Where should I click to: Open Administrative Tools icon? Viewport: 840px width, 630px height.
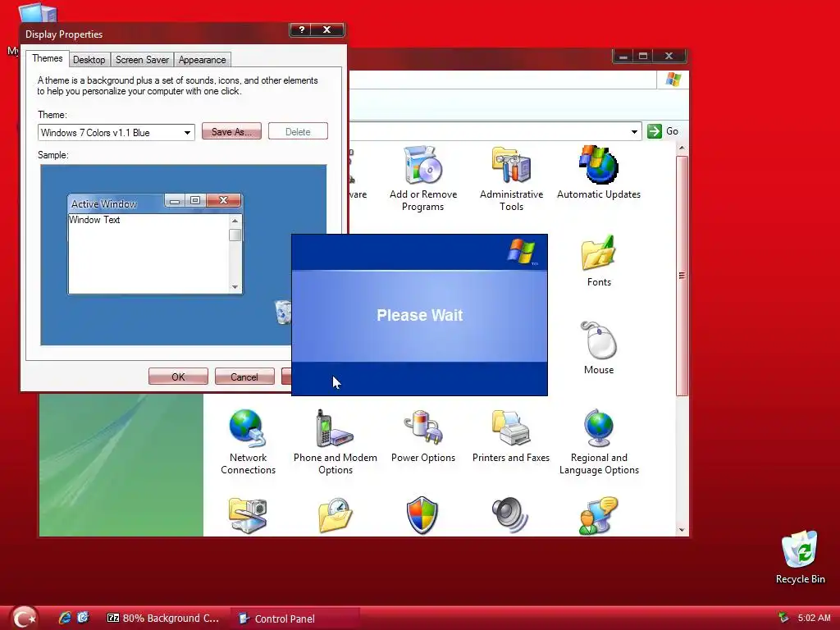pos(512,166)
